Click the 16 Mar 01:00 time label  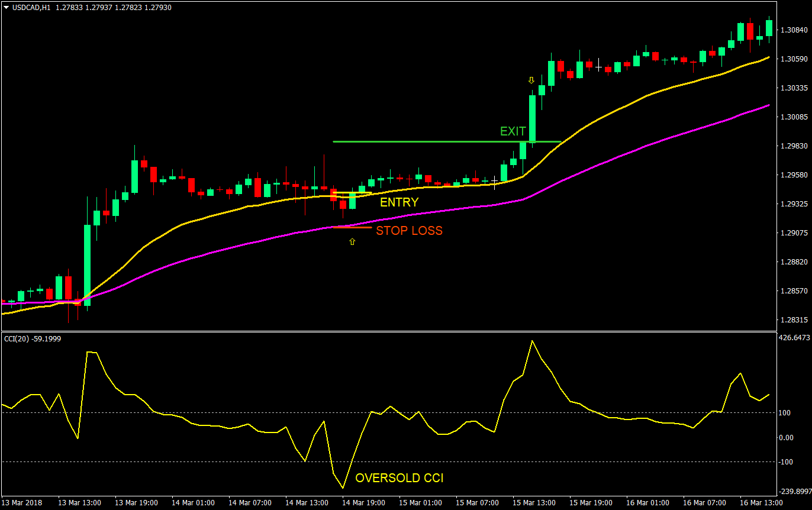point(648,503)
